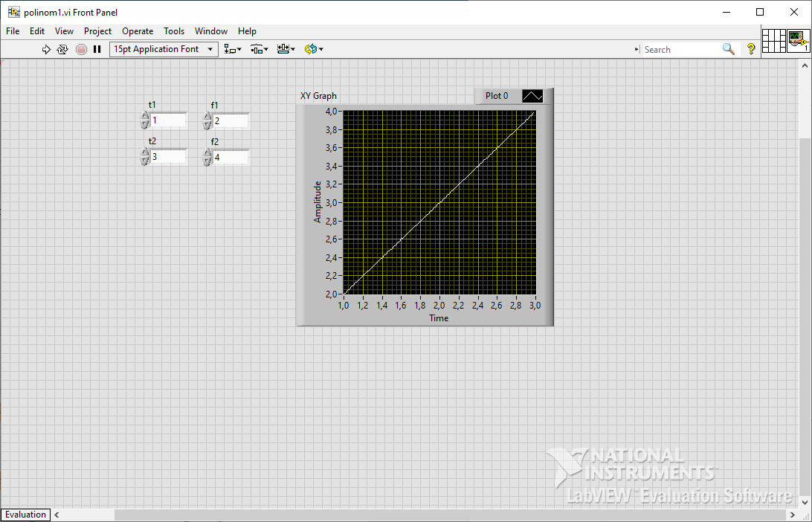Screen dimensions: 812x522
Task: Click the VI icon in top-right corner
Action: 798,41
